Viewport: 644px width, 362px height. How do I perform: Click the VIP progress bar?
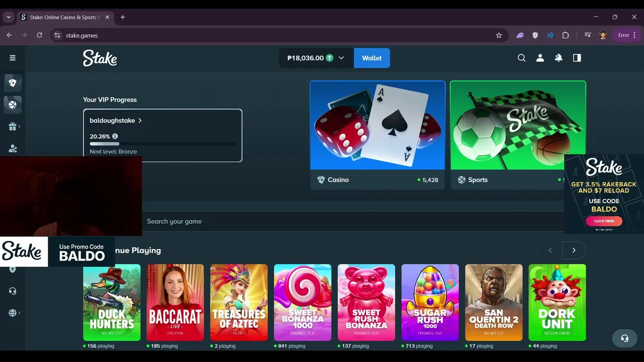163,144
